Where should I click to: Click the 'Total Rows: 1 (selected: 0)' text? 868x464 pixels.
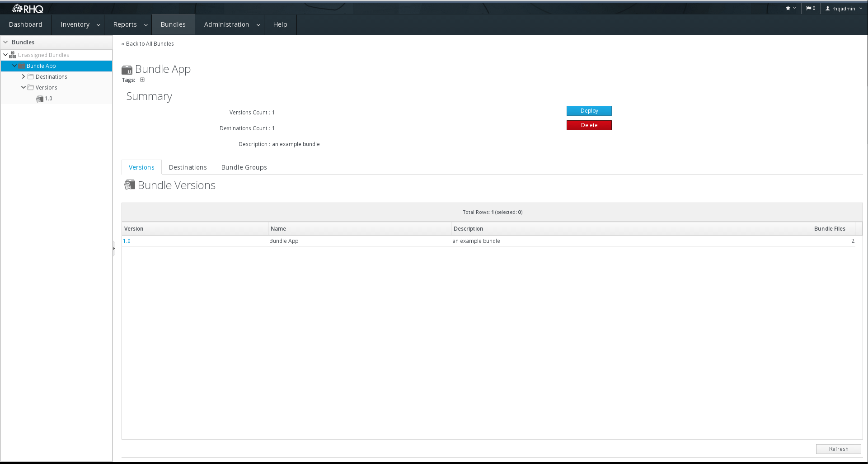[493, 212]
